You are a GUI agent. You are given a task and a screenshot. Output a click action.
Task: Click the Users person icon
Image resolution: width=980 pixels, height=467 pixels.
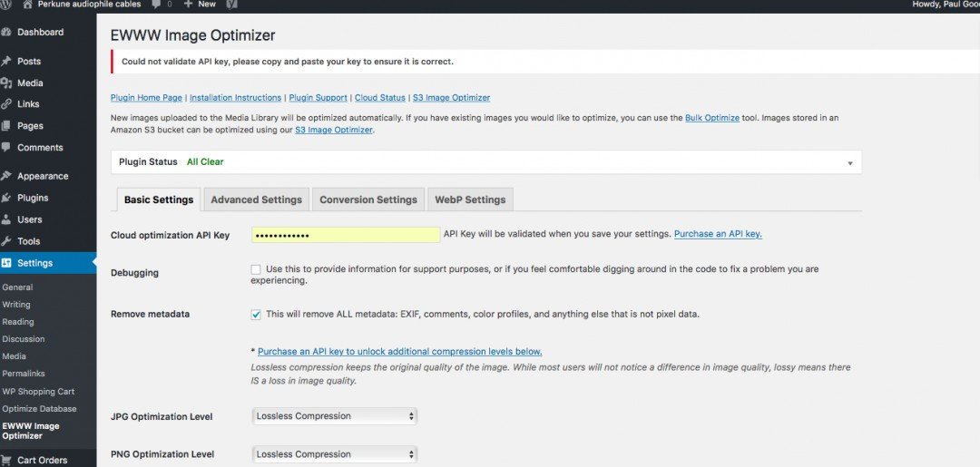(x=6, y=219)
